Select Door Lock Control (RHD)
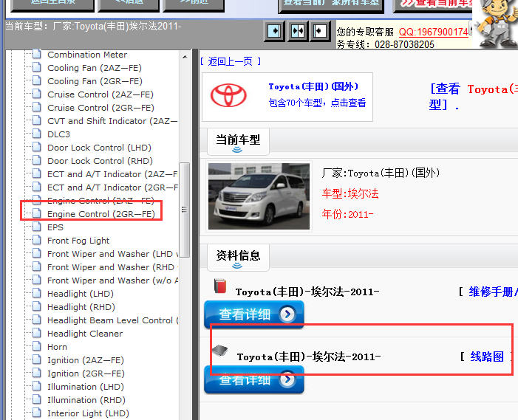 (x=100, y=161)
